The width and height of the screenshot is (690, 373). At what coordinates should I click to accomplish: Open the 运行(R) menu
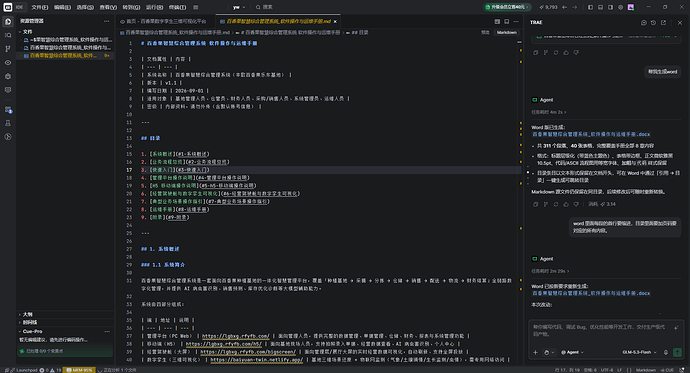click(x=154, y=7)
